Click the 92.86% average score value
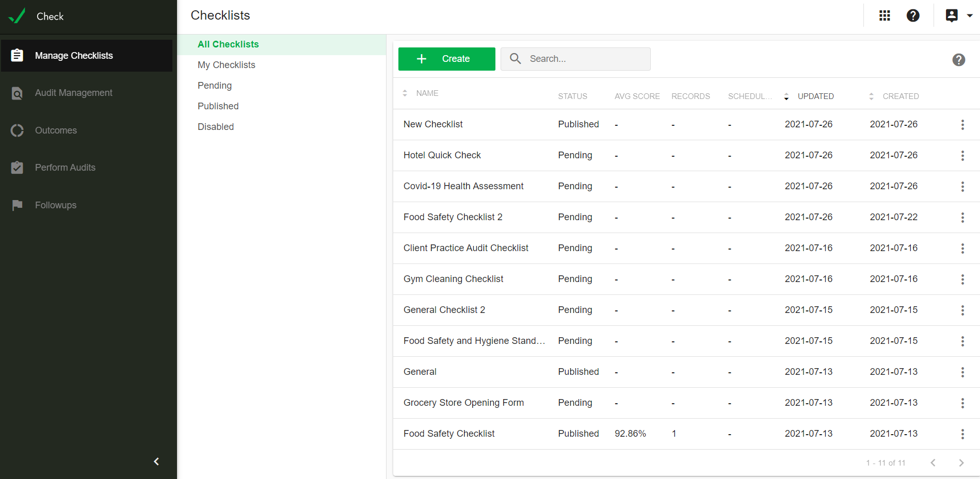This screenshot has width=980, height=479. tap(630, 434)
